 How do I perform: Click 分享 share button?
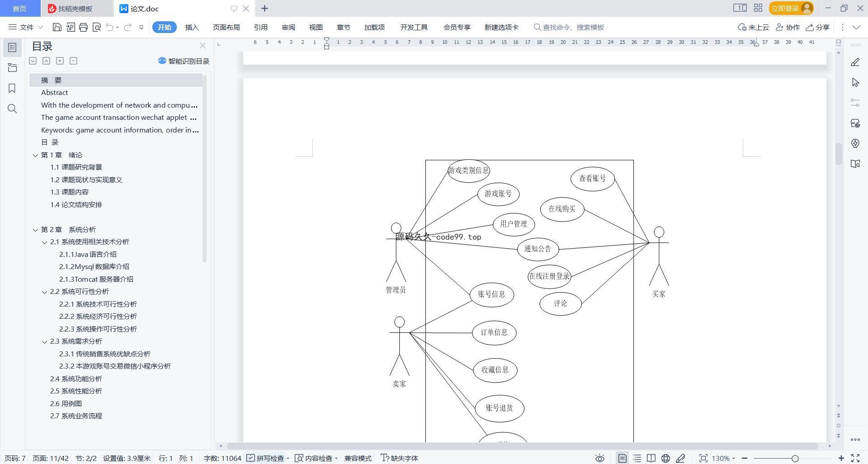[817, 27]
